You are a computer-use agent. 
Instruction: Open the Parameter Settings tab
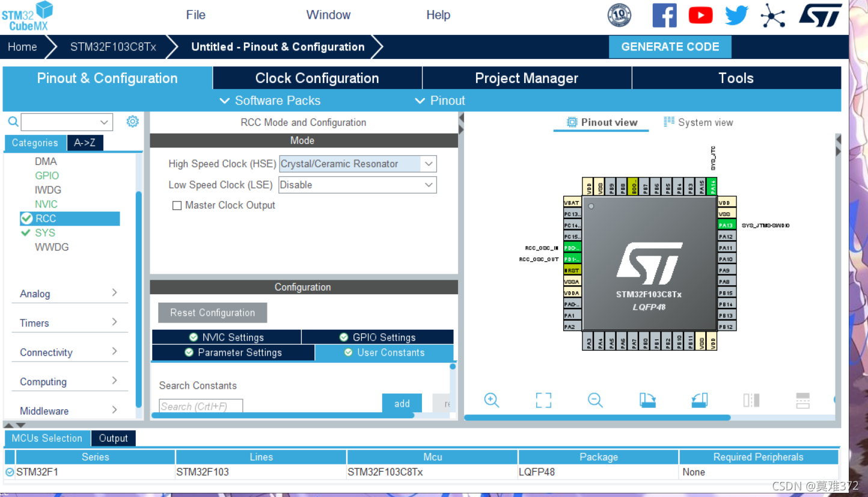tap(233, 353)
